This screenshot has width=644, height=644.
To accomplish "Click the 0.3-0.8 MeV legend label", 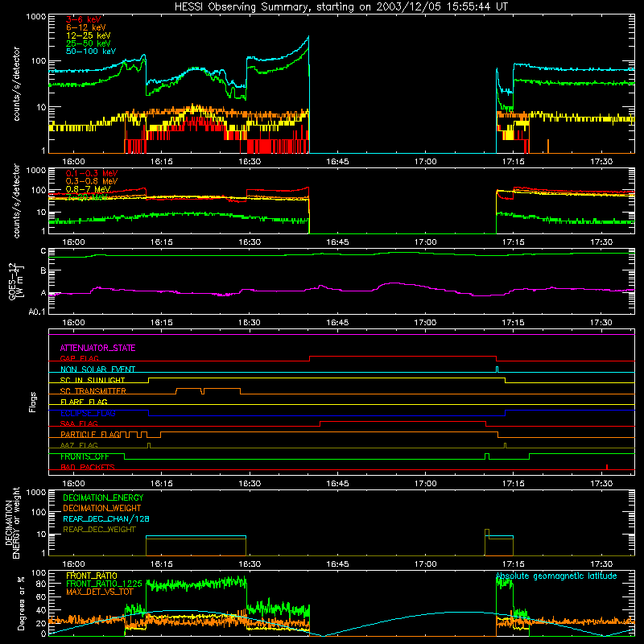I will click(92, 181).
